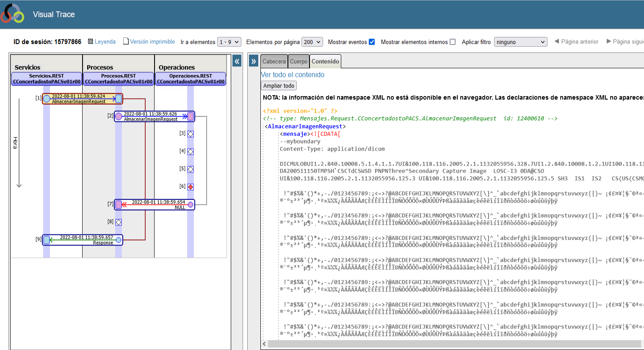Screen dimensions: 644x350
Task: Click the event diamond icon at step 5
Action: 191,169
